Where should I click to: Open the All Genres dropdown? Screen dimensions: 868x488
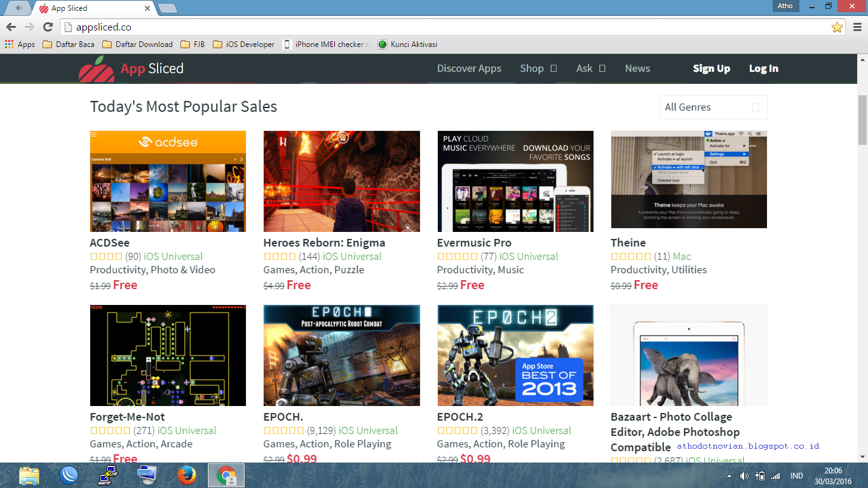point(713,107)
